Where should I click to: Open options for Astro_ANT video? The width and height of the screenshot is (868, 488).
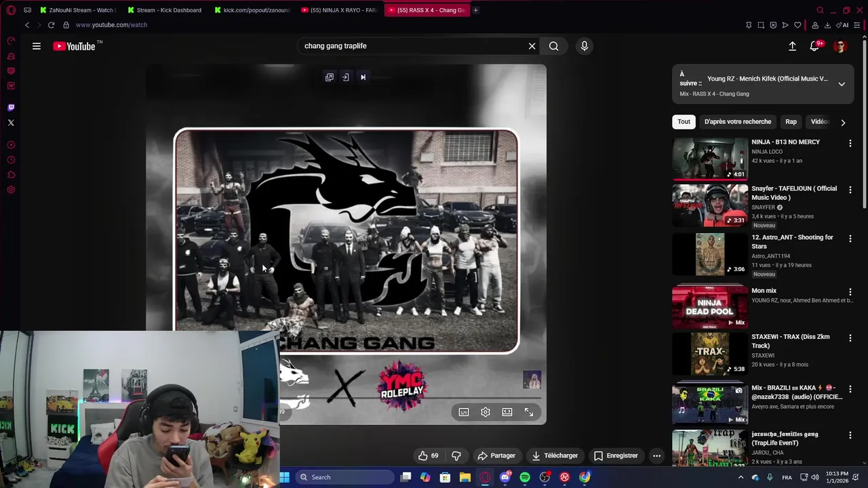pyautogui.click(x=850, y=239)
